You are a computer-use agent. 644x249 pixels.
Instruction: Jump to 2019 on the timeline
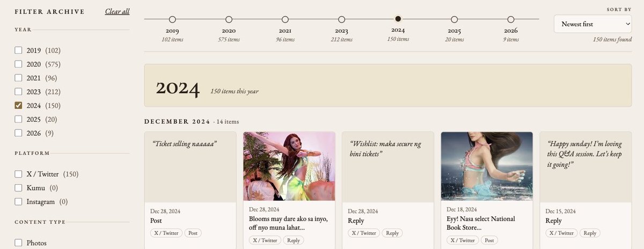[172, 19]
